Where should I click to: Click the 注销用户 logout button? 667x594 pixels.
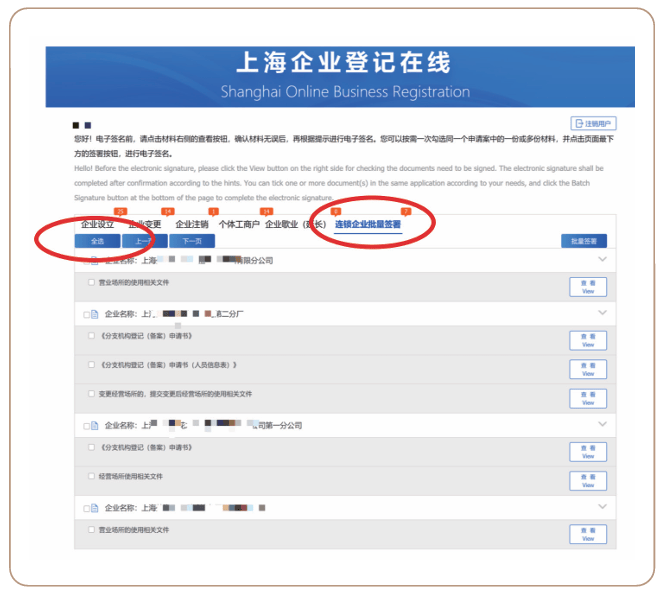click(x=593, y=123)
